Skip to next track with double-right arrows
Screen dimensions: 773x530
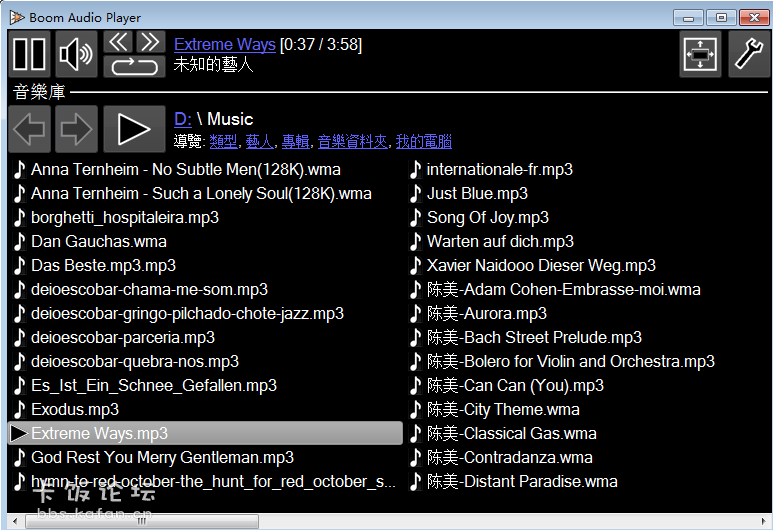[x=150, y=41]
